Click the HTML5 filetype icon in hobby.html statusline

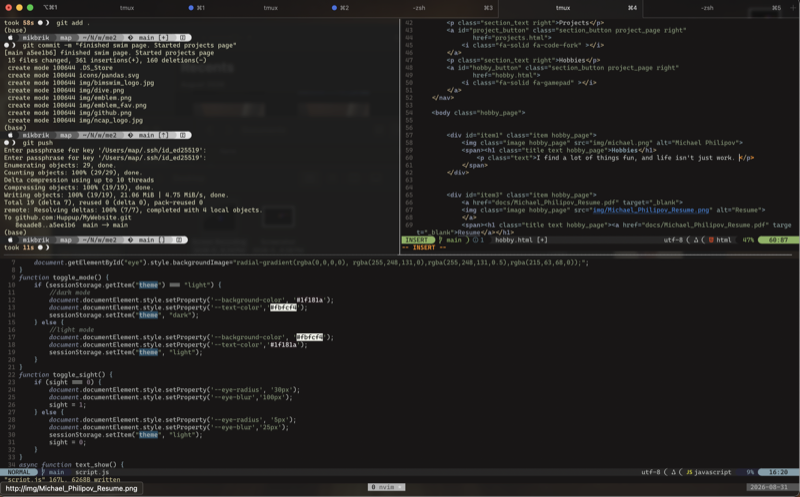point(711,240)
